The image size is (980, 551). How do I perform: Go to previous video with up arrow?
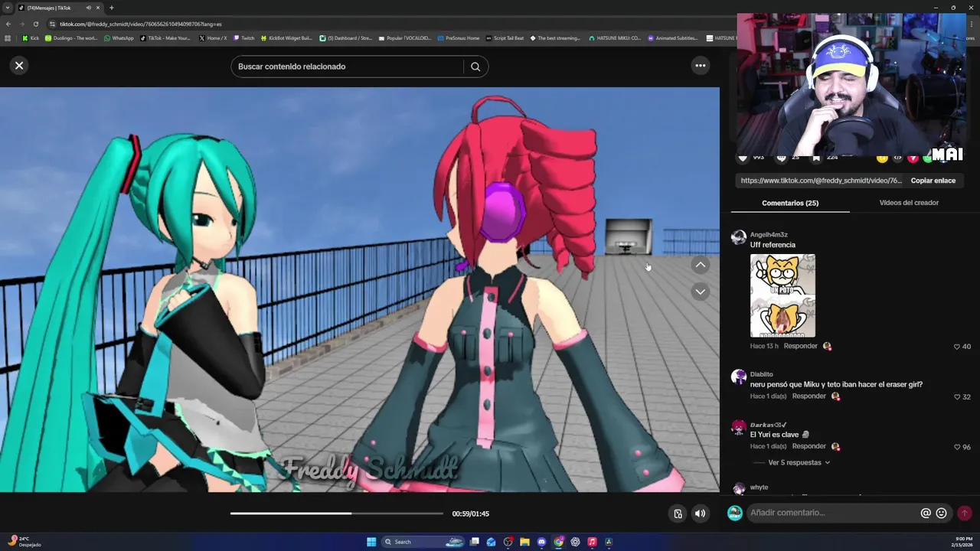700,265
